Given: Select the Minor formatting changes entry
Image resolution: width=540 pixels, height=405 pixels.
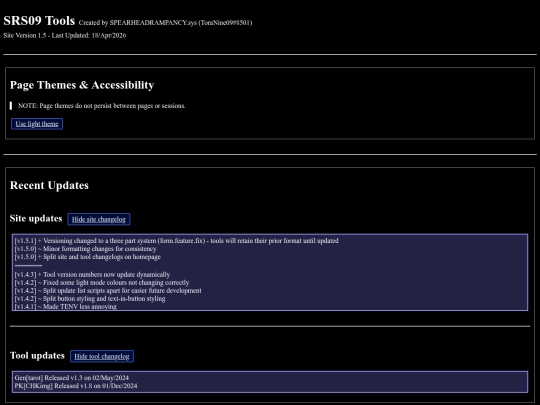Looking at the screenshot, I should pyautogui.click(x=85, y=249).
